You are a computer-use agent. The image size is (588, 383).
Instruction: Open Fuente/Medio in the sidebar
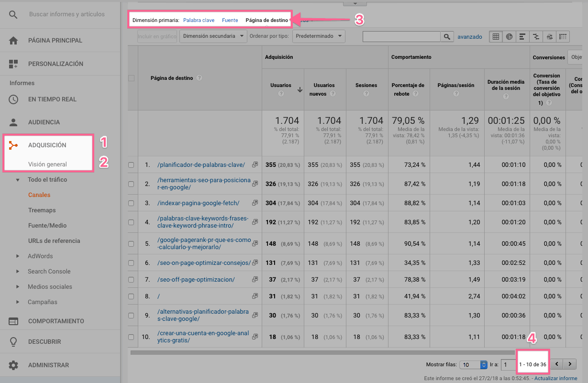pos(47,226)
